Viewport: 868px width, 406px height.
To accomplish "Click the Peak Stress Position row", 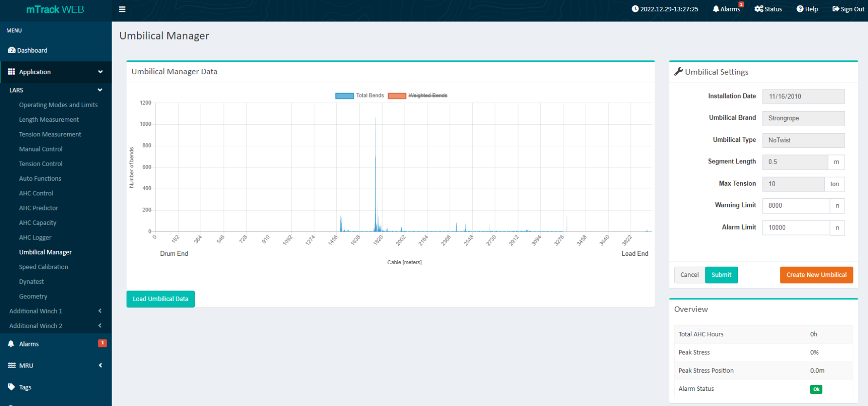I will tap(763, 370).
